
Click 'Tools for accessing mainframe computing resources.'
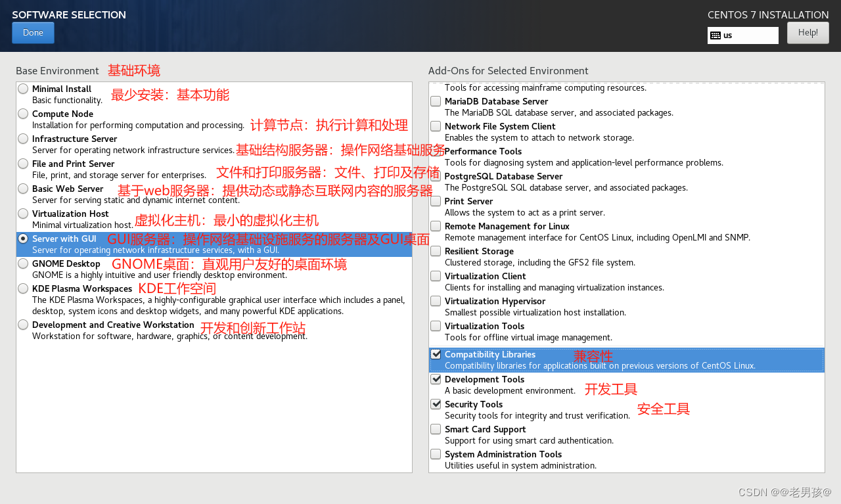pyautogui.click(x=545, y=88)
